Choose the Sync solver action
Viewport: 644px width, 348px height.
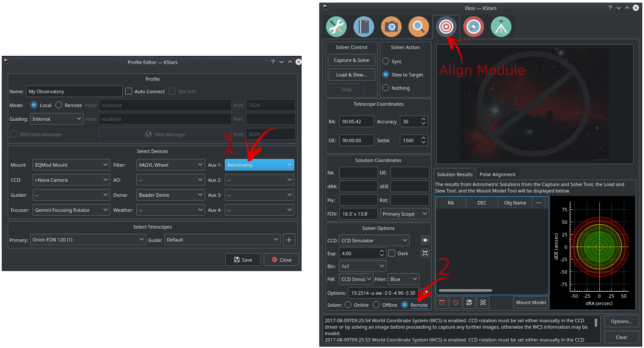(x=386, y=61)
